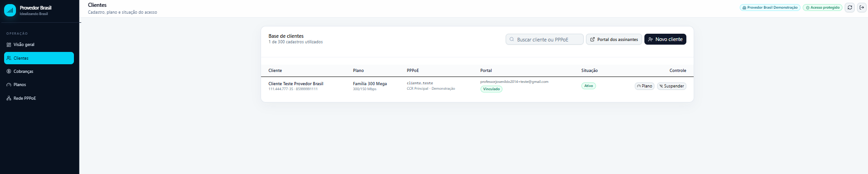Click the Cliente column header
The height and width of the screenshot is (174, 868).
(275, 71)
